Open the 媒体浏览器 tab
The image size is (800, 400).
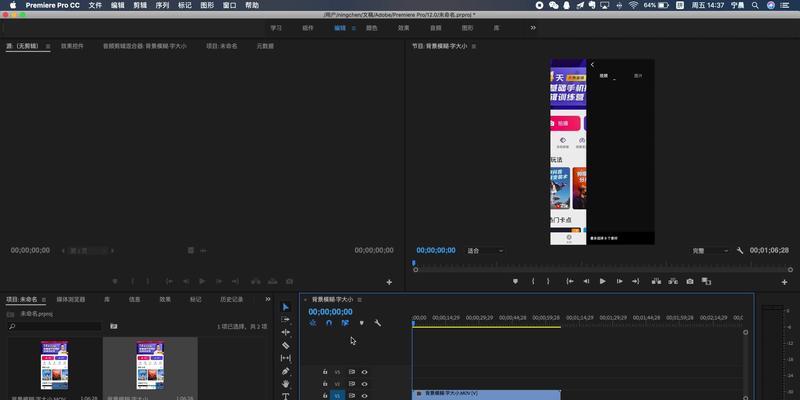(x=71, y=299)
